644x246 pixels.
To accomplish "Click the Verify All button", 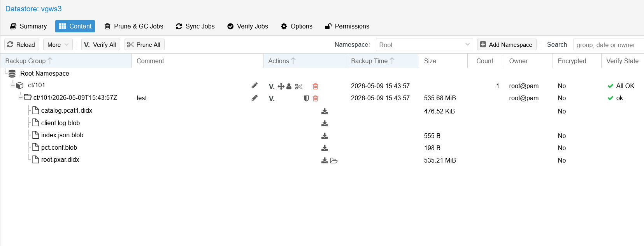I will 101,44.
